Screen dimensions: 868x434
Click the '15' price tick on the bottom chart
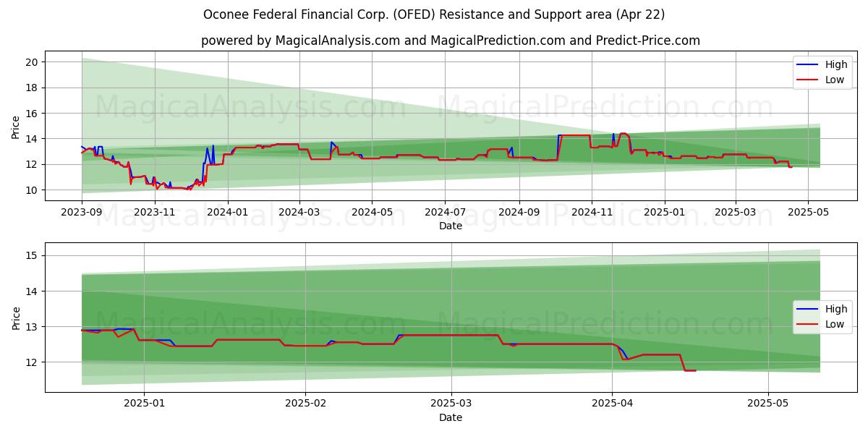point(31,255)
